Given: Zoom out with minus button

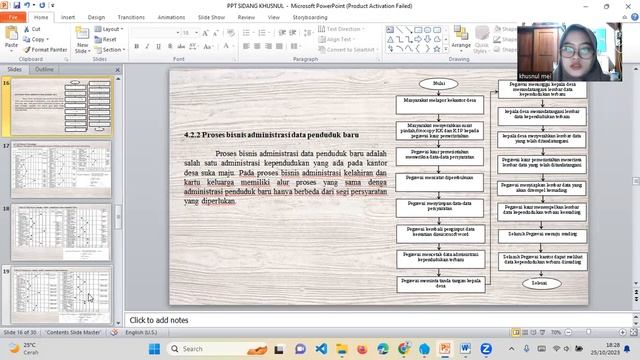Looking at the screenshot, I should tap(568, 333).
